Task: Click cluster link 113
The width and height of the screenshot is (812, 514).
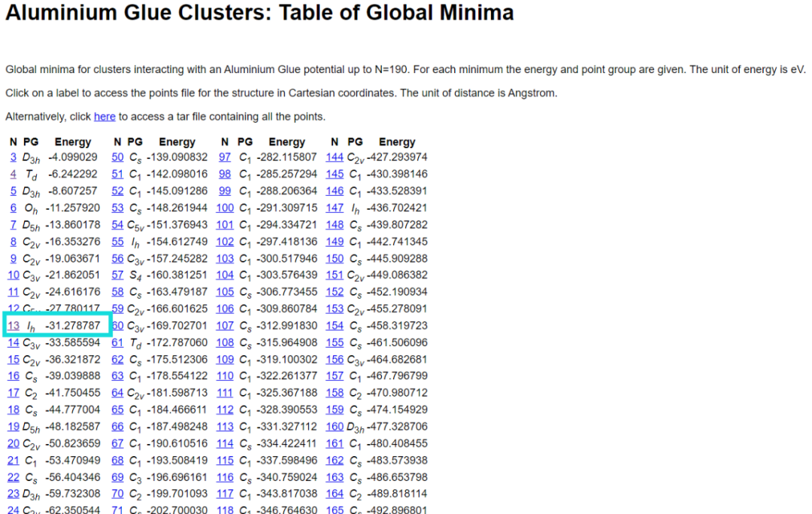Action: (225, 427)
